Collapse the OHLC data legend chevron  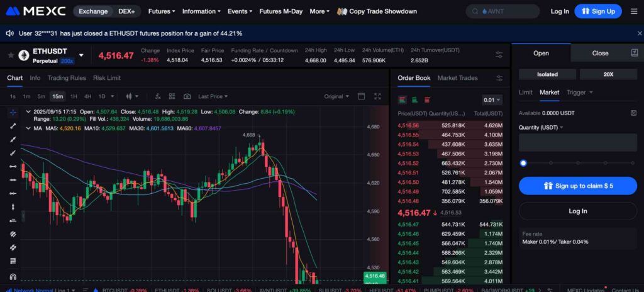pos(28,111)
